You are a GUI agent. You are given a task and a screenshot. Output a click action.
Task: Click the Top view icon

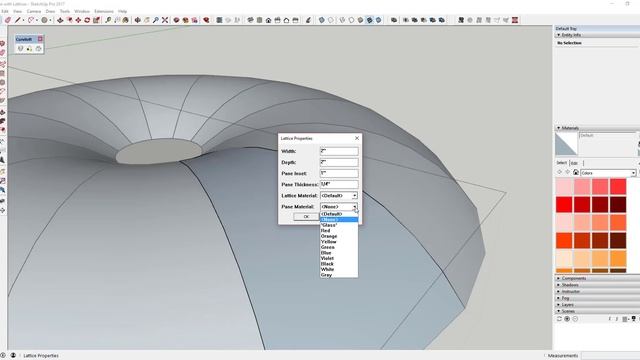259,20
